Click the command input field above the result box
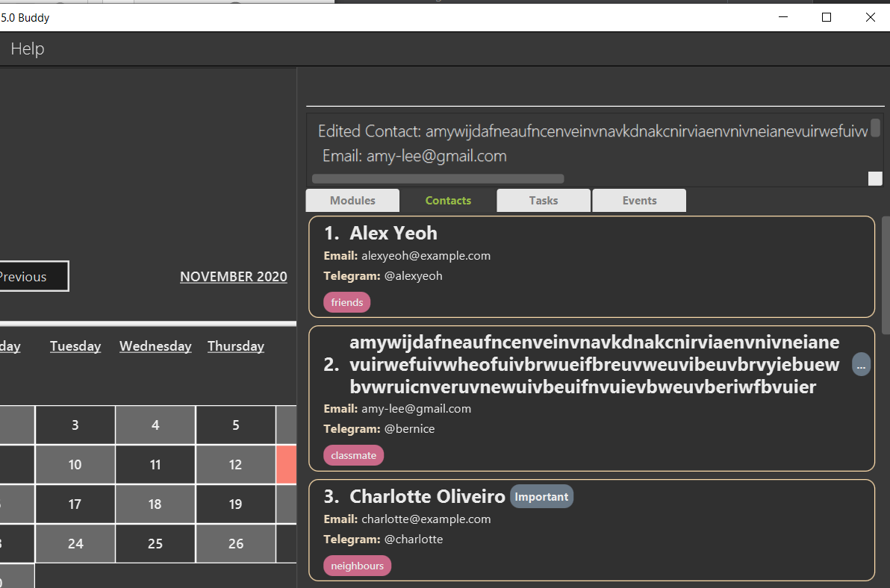 595,89
